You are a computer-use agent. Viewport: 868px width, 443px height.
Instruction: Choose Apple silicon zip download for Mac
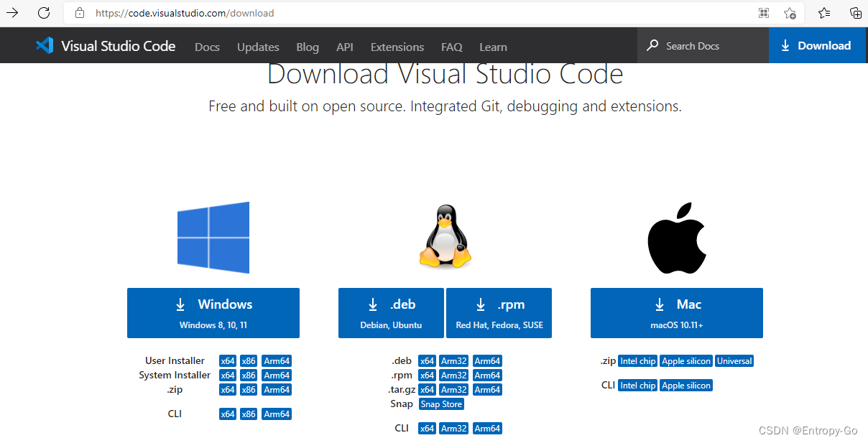pyautogui.click(x=685, y=360)
